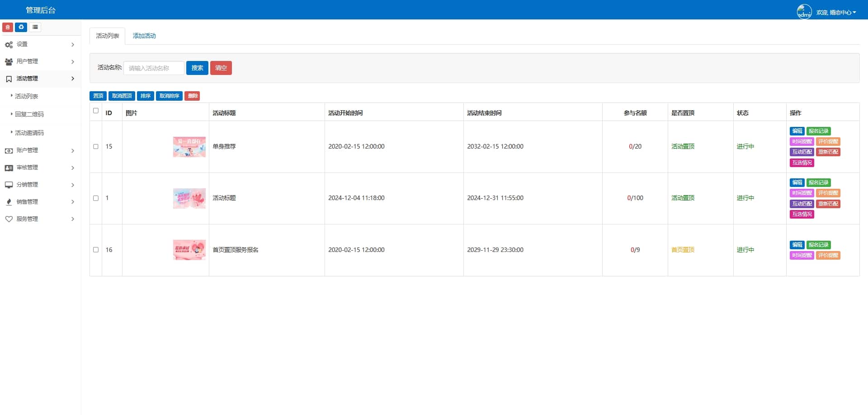
Task: Click the 取消排序 button
Action: pyautogui.click(x=170, y=96)
